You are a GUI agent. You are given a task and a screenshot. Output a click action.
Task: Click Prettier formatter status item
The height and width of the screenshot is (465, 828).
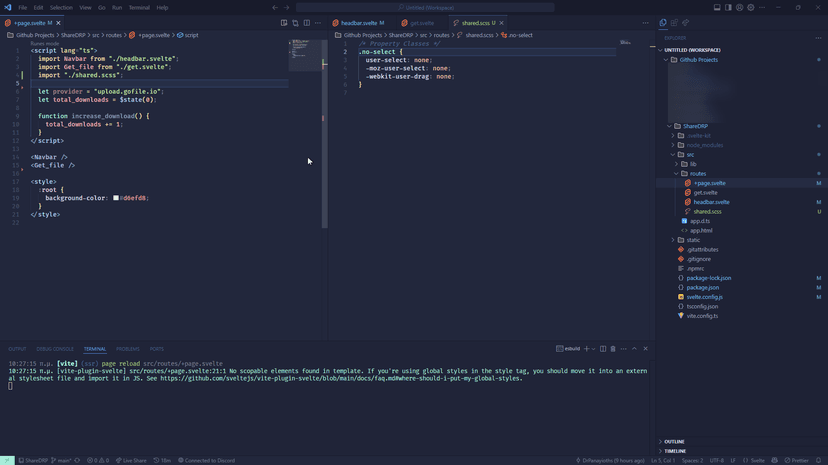coord(797,460)
